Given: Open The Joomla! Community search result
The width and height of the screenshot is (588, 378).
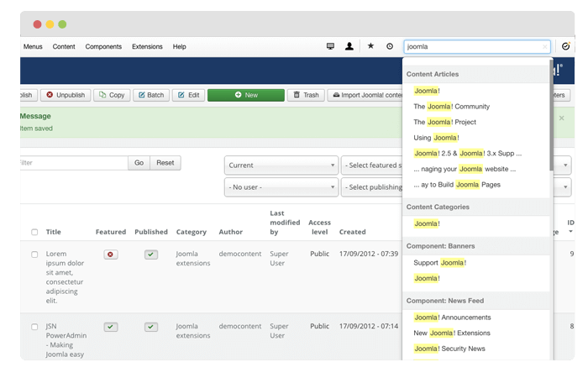Looking at the screenshot, I should click(x=452, y=107).
